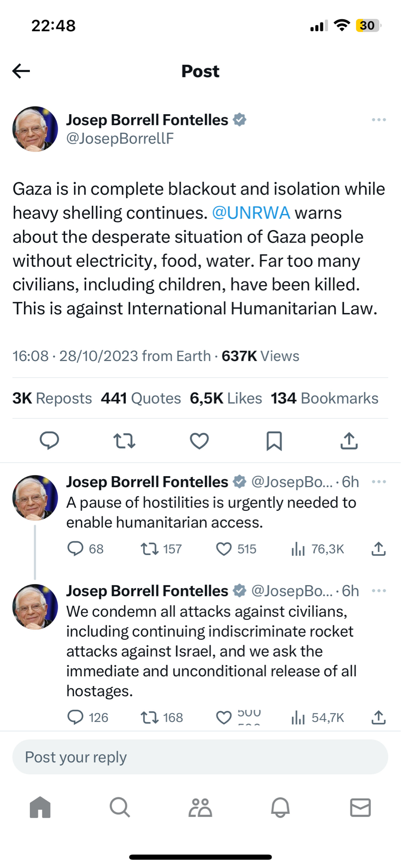This screenshot has width=401, height=868.
Task: Open @JosepBorrellF profile handle
Action: point(120,138)
